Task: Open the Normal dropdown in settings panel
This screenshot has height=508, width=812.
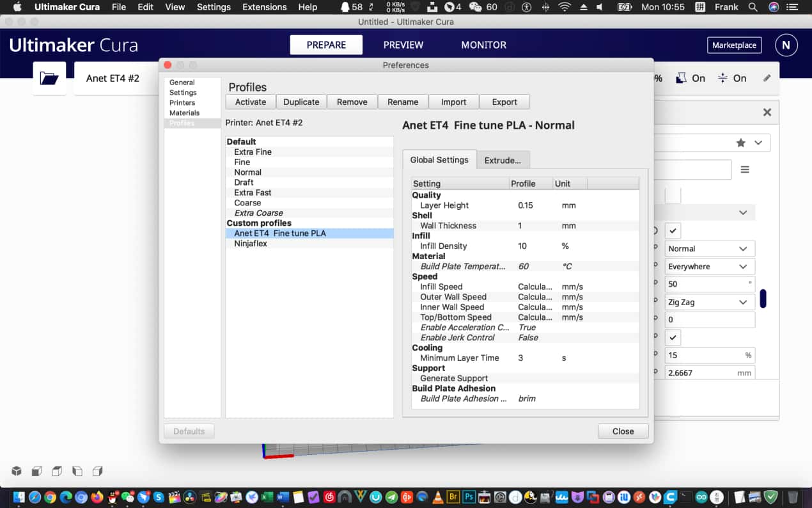Action: 710,248
